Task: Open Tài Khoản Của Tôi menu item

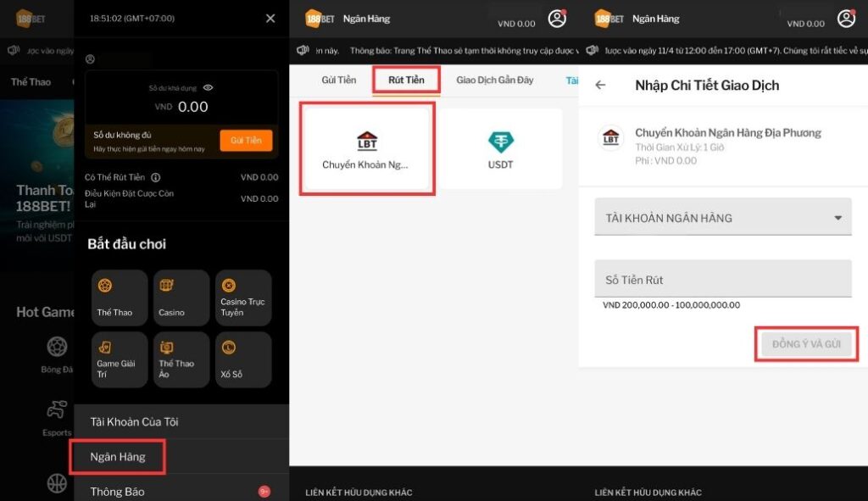Action: [181, 422]
